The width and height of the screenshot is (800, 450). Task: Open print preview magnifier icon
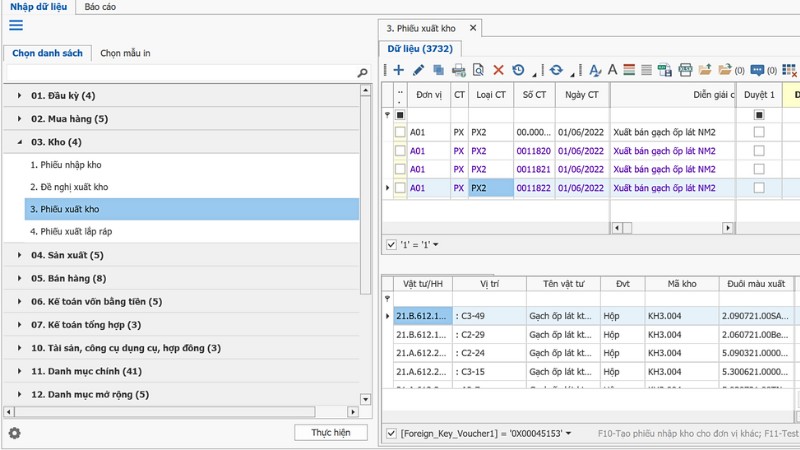(x=478, y=70)
